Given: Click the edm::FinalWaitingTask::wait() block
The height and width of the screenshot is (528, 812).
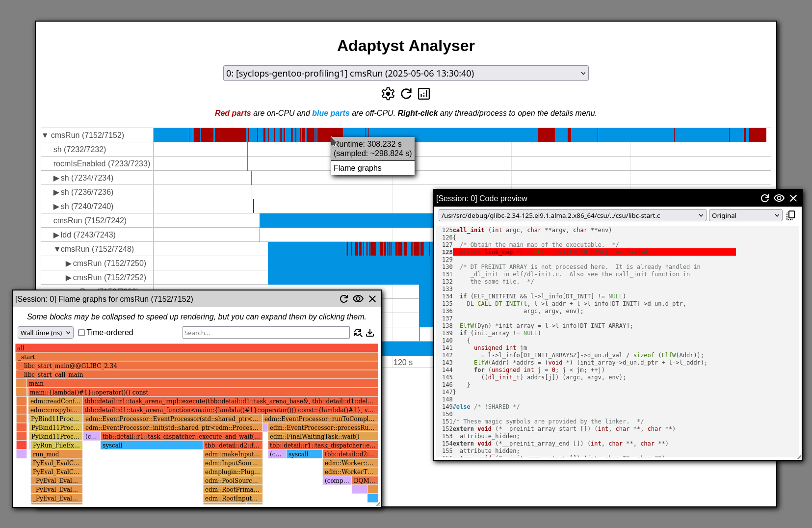Looking at the screenshot, I should (x=323, y=436).
